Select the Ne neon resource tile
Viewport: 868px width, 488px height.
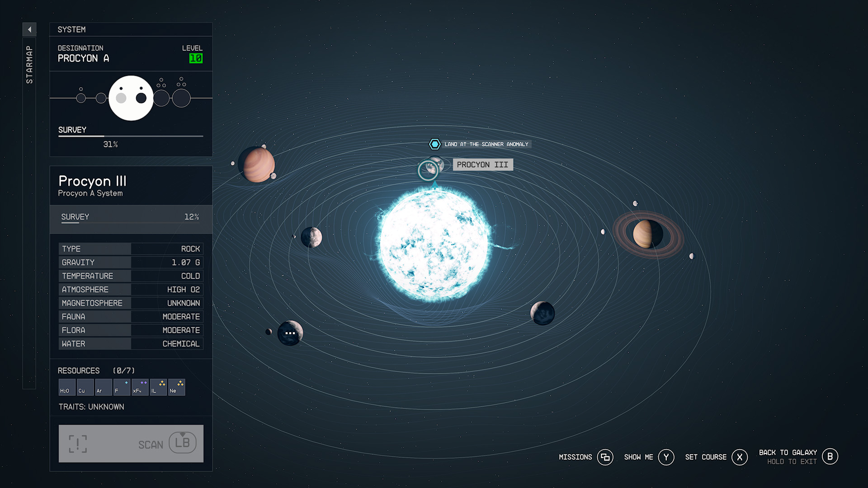(x=177, y=387)
